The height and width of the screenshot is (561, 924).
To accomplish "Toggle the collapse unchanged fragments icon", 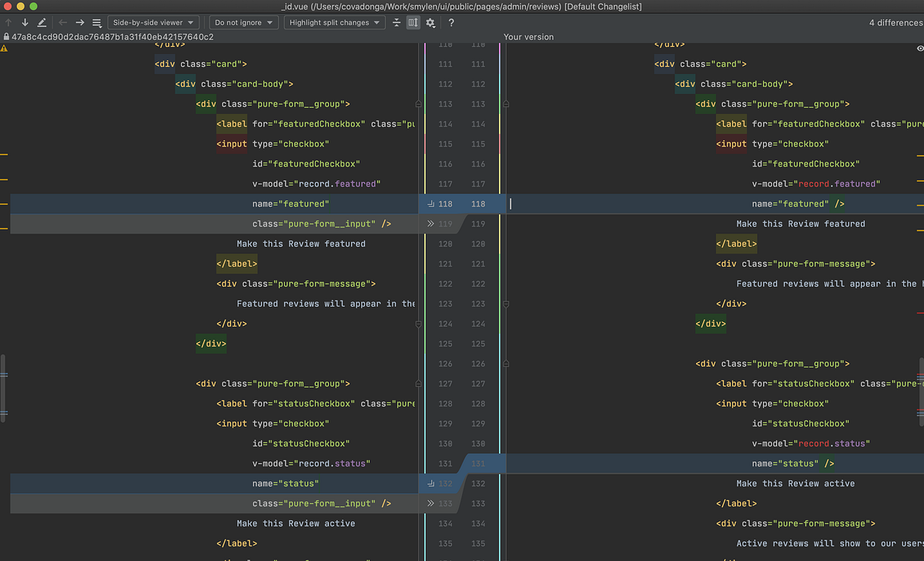I will point(397,22).
